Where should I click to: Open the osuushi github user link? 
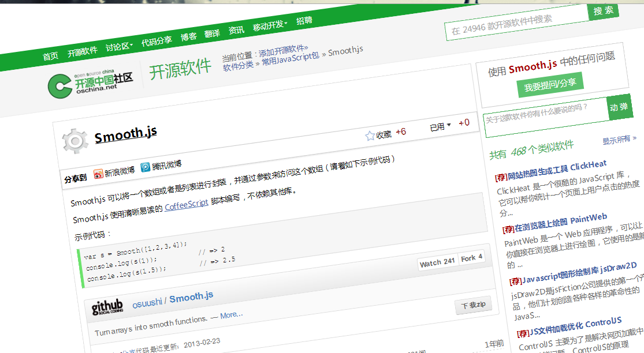(147, 304)
